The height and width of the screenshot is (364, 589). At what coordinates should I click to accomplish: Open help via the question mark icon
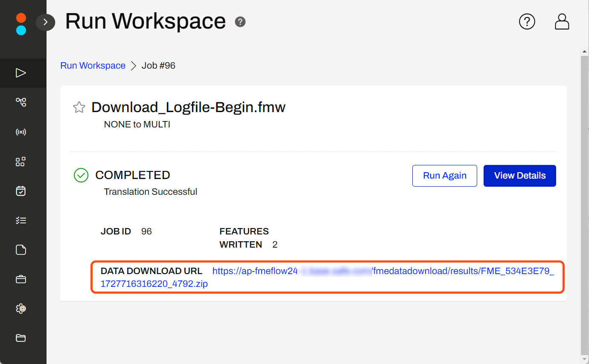coord(527,21)
